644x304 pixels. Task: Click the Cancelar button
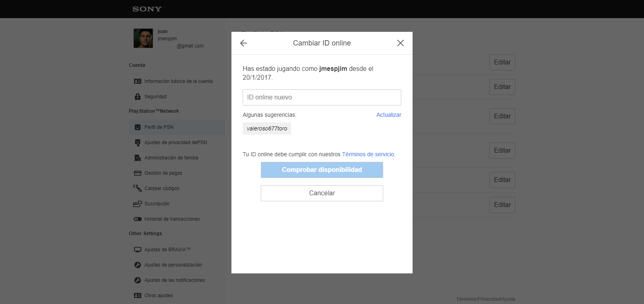click(322, 193)
